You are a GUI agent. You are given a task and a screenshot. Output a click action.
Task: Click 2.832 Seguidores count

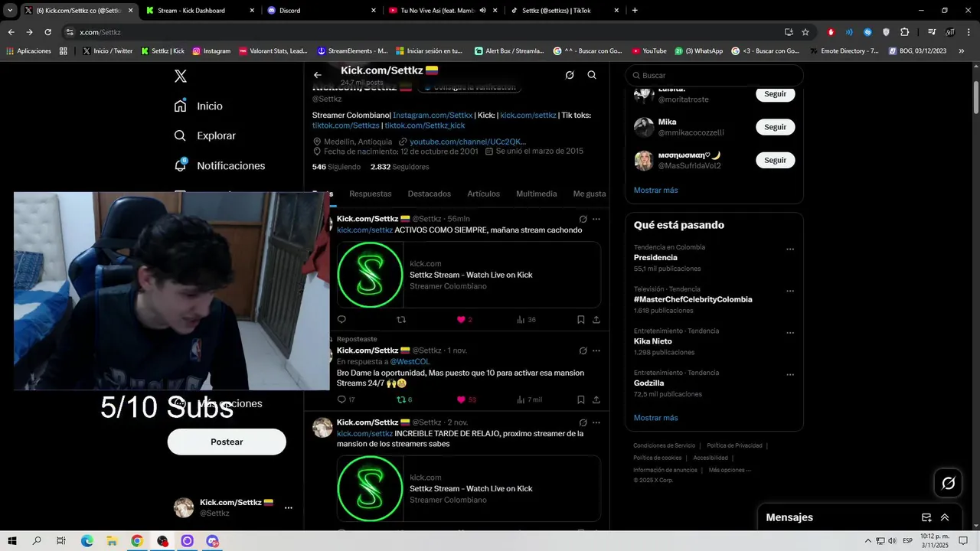(x=400, y=167)
